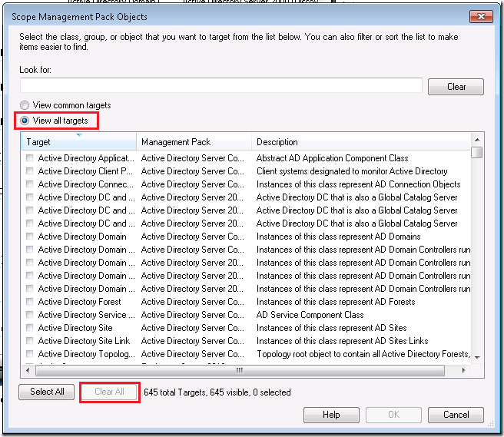Viewport: 504px width, 437px height.
Task: Click the vertical scrollbar up arrow
Action: point(477,140)
